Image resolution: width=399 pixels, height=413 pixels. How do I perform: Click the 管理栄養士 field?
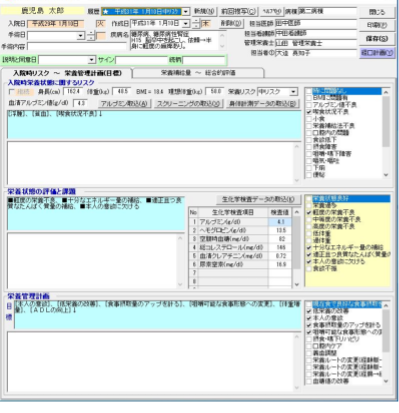coord(316,43)
